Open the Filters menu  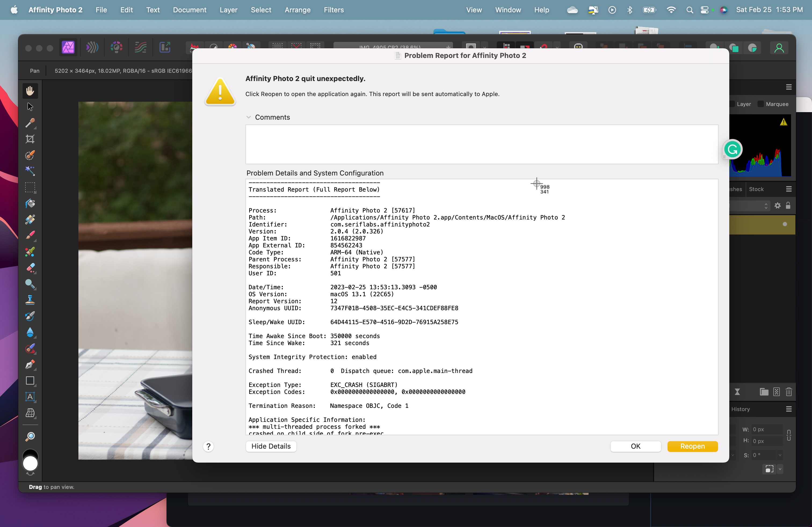click(334, 10)
